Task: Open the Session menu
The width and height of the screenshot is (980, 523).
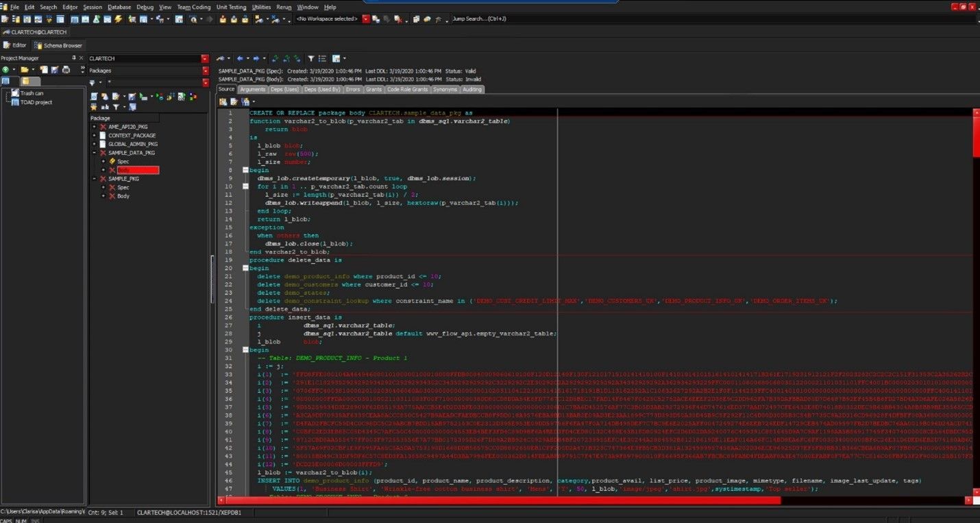Action: pyautogui.click(x=93, y=7)
